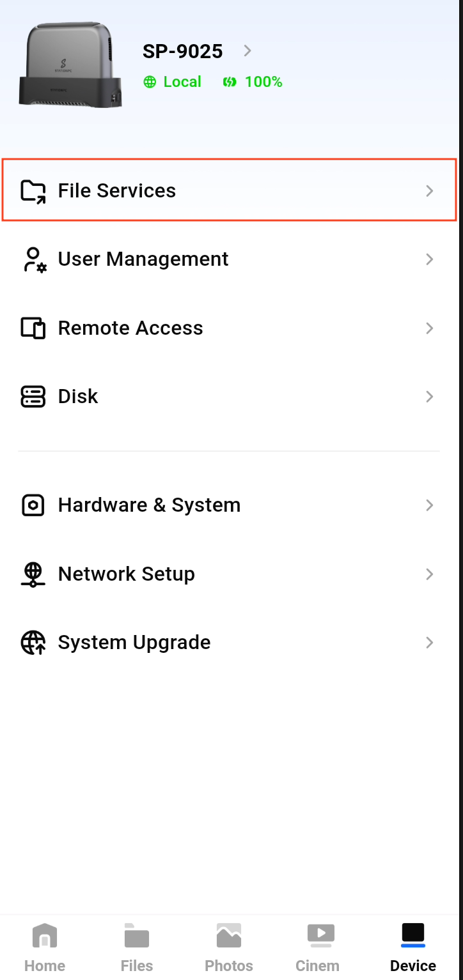Open the System Upgrade row chevron
This screenshot has height=980, width=463.
(x=430, y=643)
